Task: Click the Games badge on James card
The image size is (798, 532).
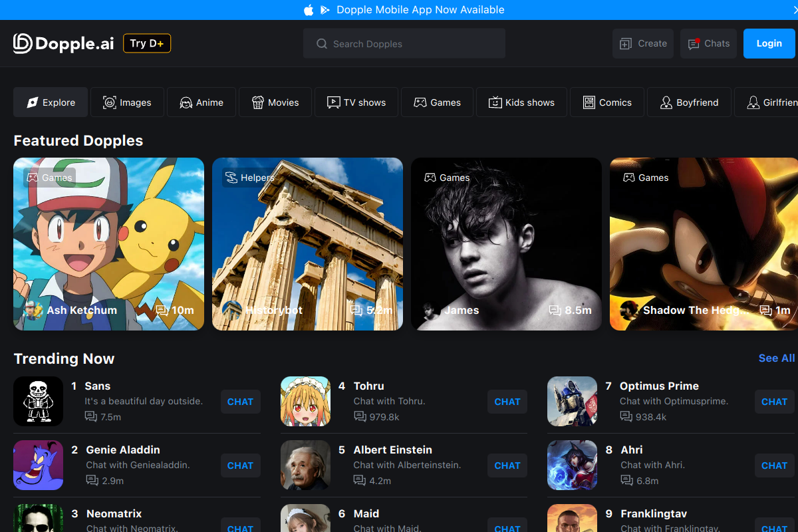Action: click(447, 178)
